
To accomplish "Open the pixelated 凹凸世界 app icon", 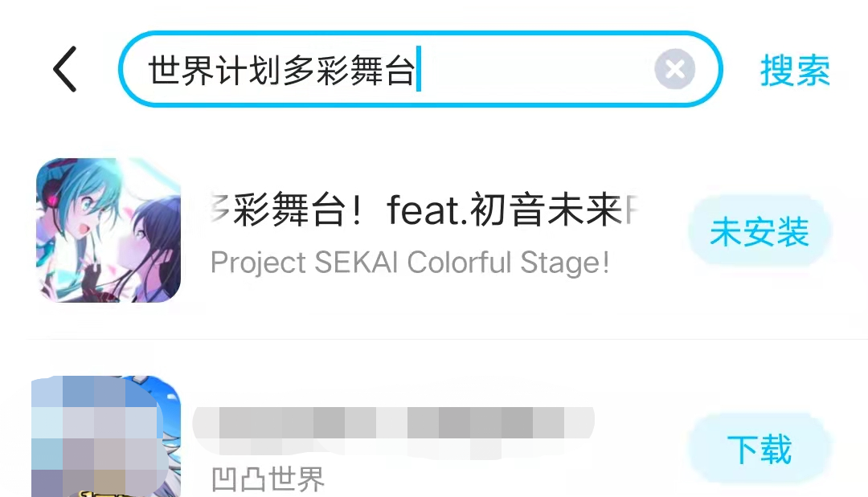I will (x=106, y=438).
